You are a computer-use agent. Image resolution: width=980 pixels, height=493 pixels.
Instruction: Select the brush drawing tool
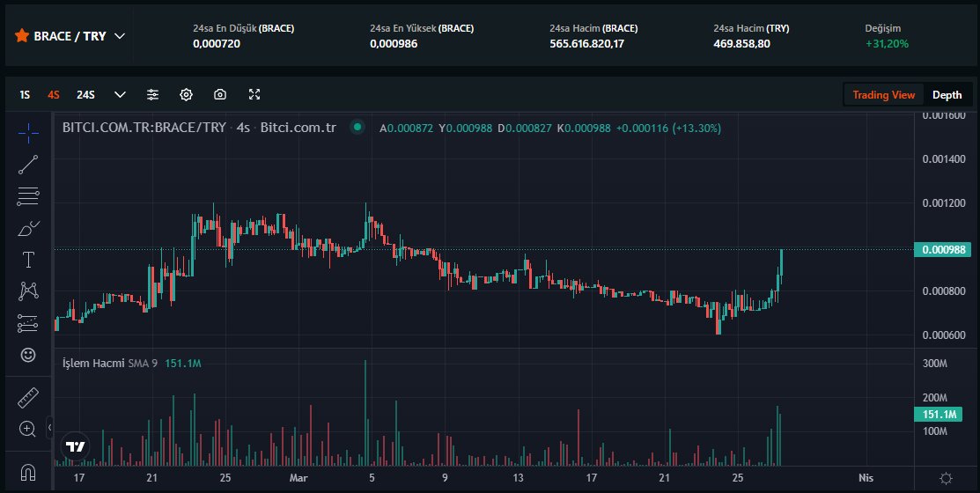coord(28,229)
